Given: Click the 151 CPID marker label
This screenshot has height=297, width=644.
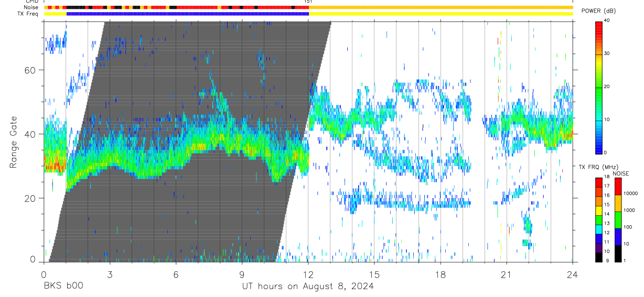Looking at the screenshot, I should point(308,2).
